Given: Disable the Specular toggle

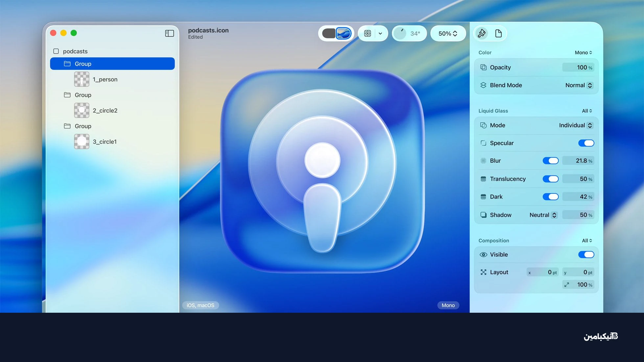Looking at the screenshot, I should [x=586, y=143].
